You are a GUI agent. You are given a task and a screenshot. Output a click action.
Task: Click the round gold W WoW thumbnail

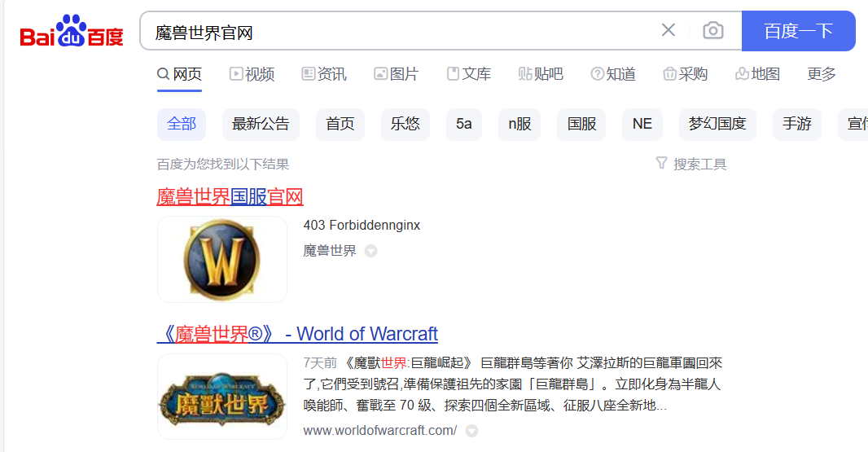222,260
